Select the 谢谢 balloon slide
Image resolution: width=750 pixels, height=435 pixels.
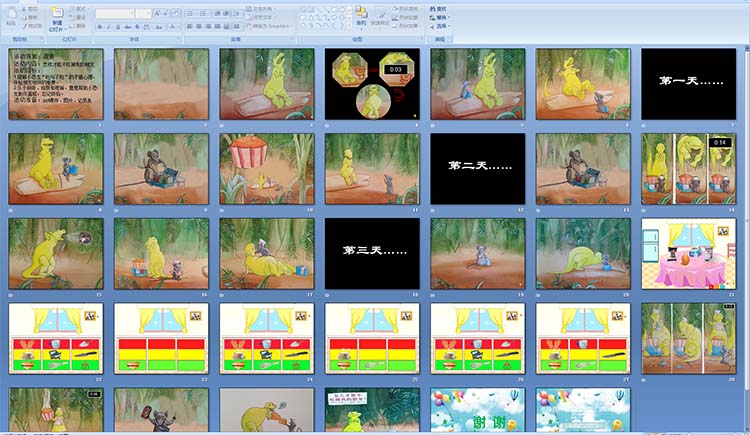(477, 410)
